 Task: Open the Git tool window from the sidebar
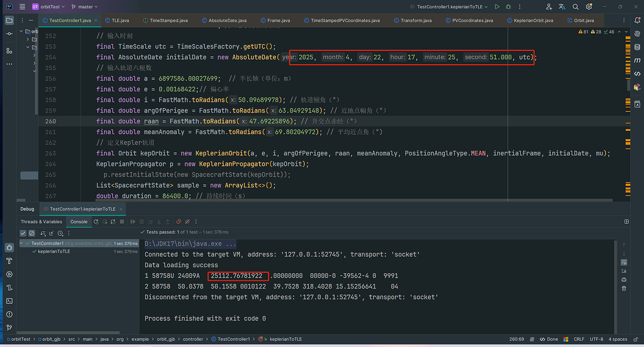click(x=9, y=328)
